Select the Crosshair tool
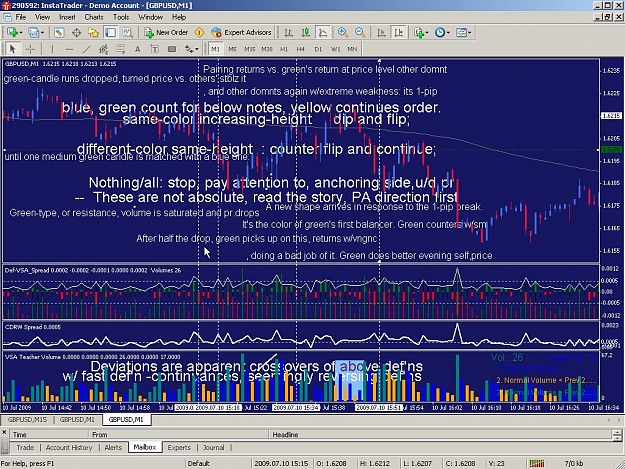625x469 pixels. point(30,49)
